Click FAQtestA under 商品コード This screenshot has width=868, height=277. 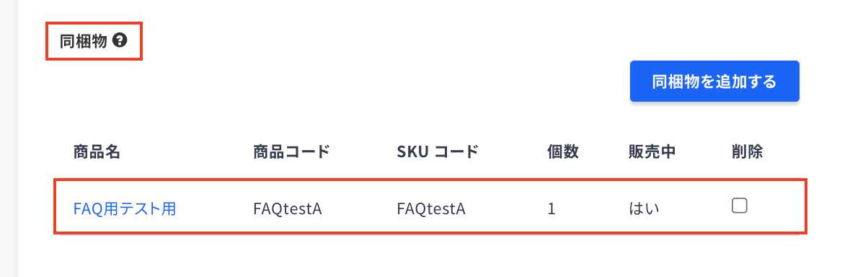[287, 209]
